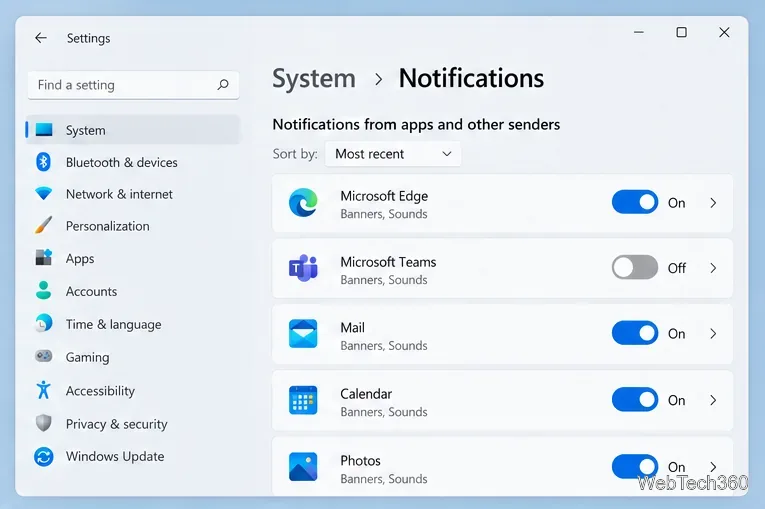Disable Mail notifications toggle
Screen dimensions: 765x509
click(635, 333)
